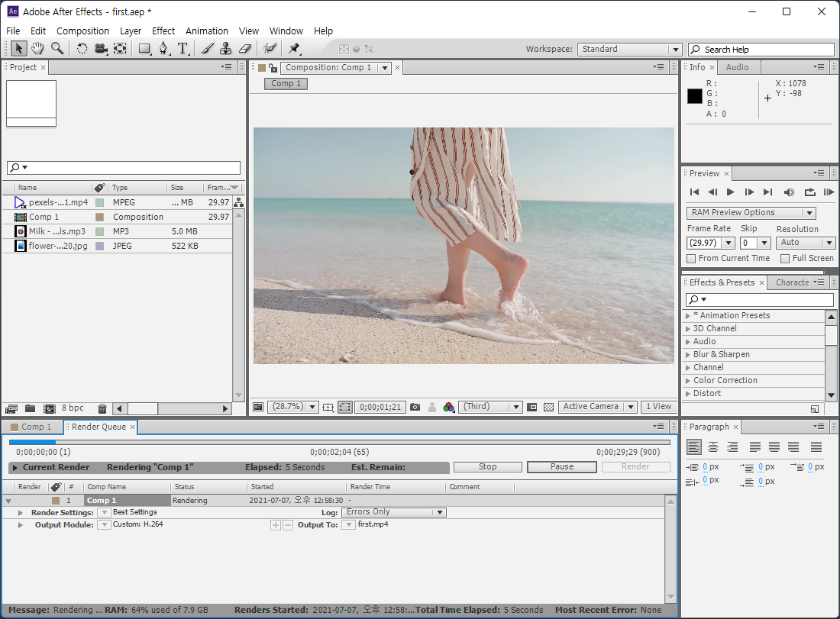840x619 pixels.
Task: Enable the From Current Time checkbox
Action: (692, 259)
